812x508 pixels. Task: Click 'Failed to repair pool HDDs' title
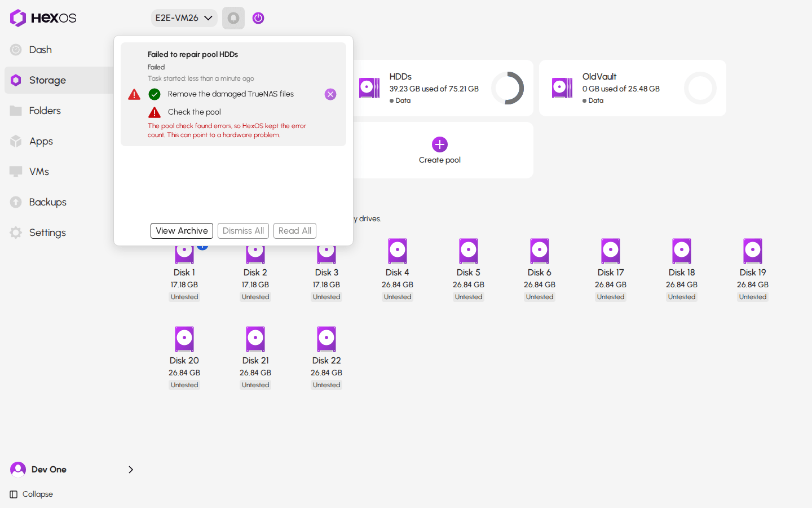coord(193,55)
